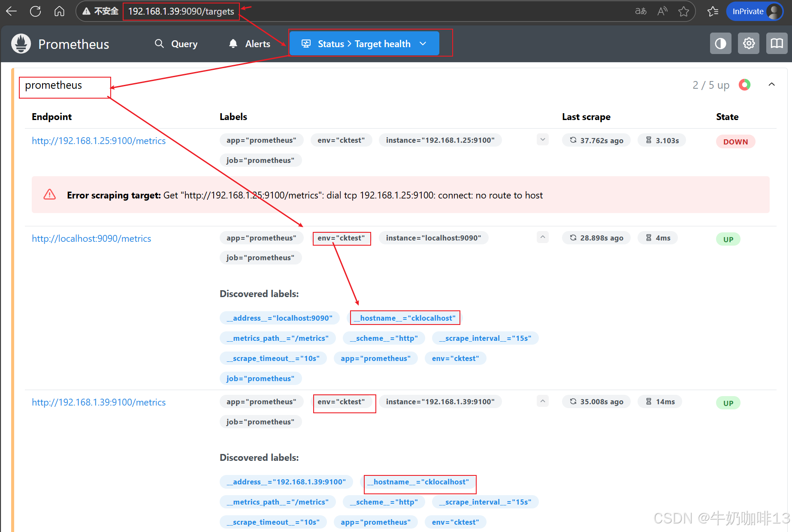Click the address bar URL 192.168.1.39:9090/targets
Viewport: 792px width, 532px height.
pos(181,11)
